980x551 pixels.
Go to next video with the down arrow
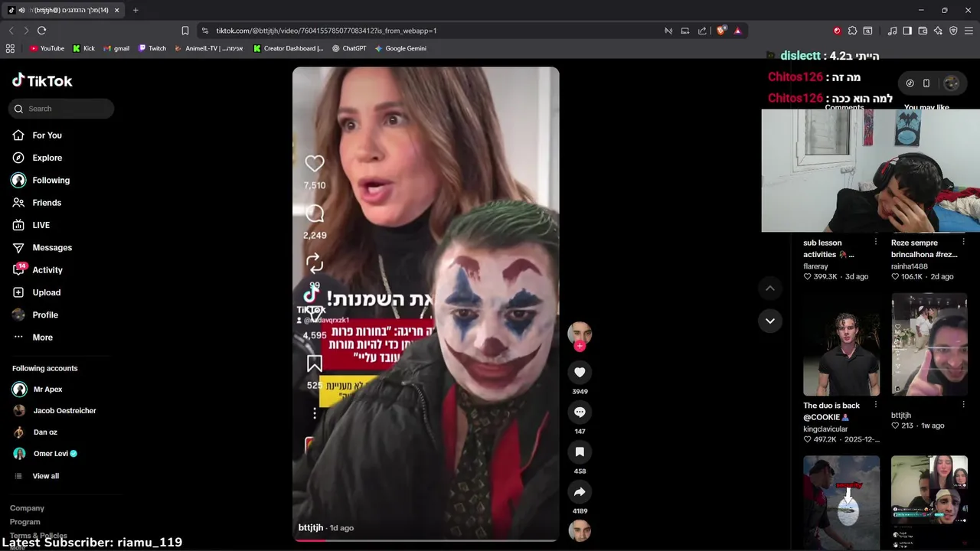click(770, 321)
